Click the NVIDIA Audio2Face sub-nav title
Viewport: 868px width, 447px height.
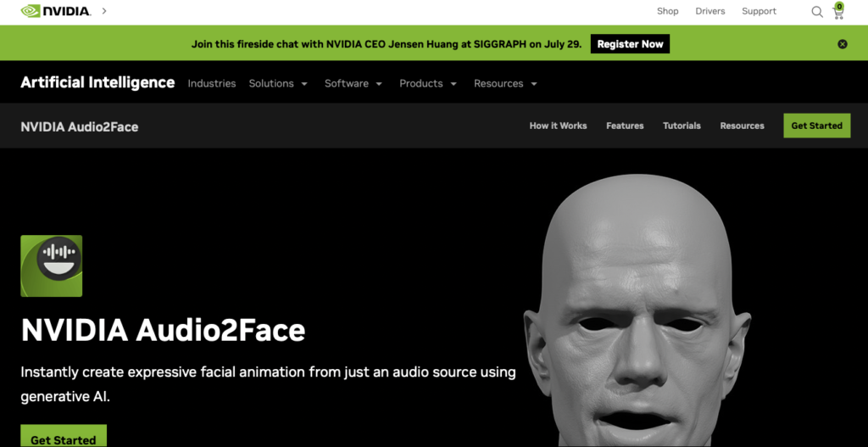[79, 127]
